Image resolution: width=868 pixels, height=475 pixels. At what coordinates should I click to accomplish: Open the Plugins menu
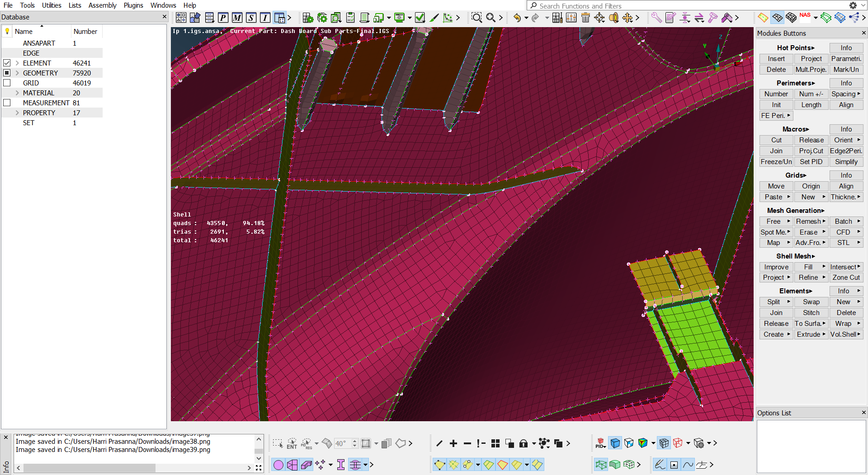click(133, 5)
